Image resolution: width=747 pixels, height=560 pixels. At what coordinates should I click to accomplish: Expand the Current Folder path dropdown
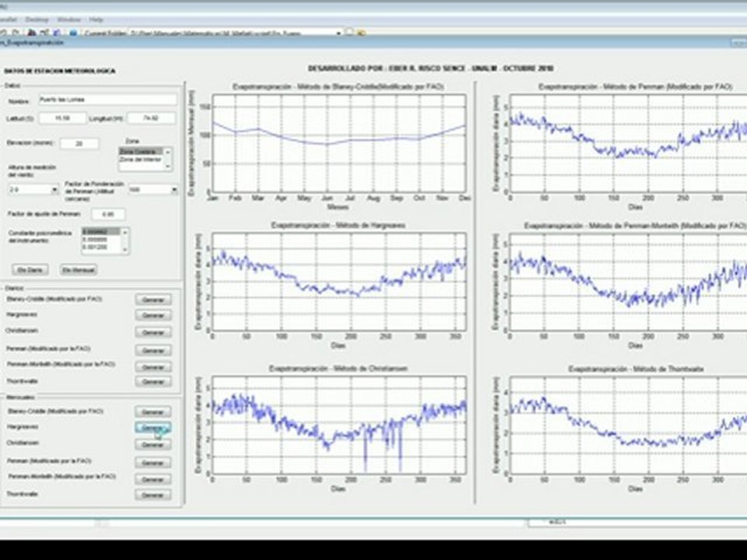click(338, 33)
